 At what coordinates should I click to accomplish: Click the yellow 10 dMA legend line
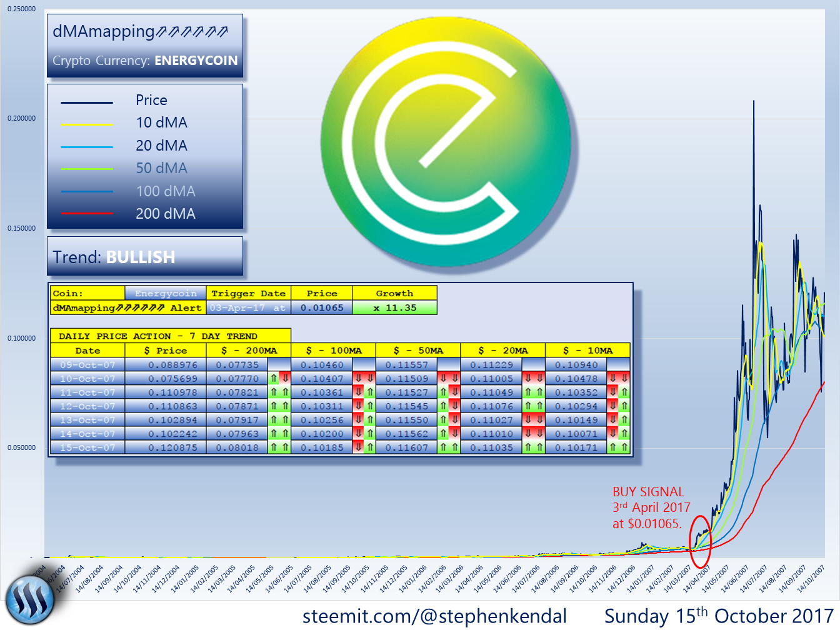[87, 124]
